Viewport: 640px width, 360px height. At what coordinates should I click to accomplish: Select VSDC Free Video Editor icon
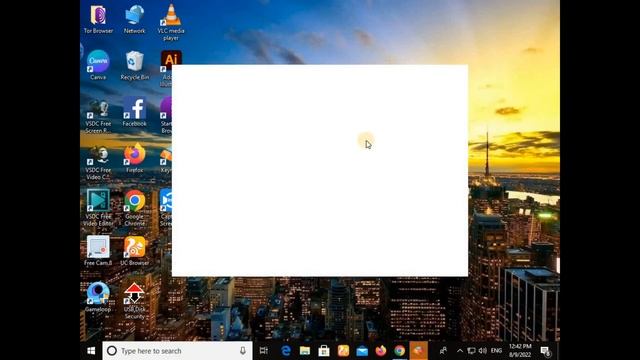98,208
